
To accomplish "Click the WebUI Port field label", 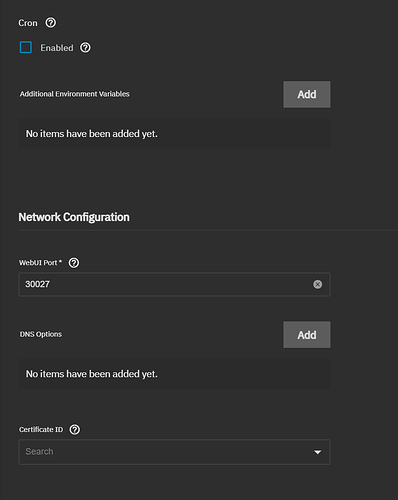I will pos(40,263).
